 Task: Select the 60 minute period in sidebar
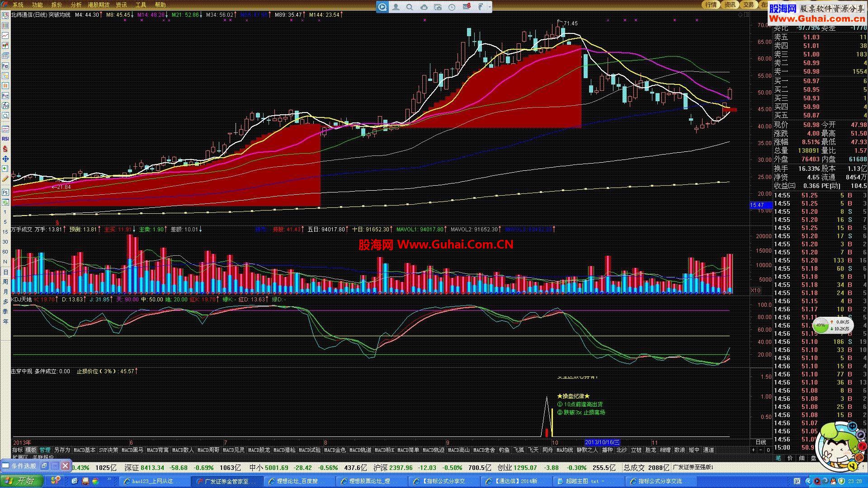coord(5,252)
